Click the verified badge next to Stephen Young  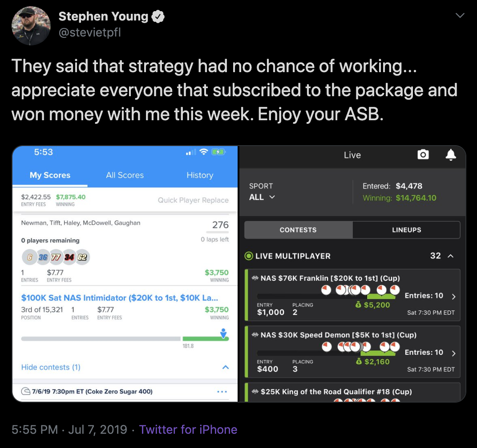[x=158, y=16]
